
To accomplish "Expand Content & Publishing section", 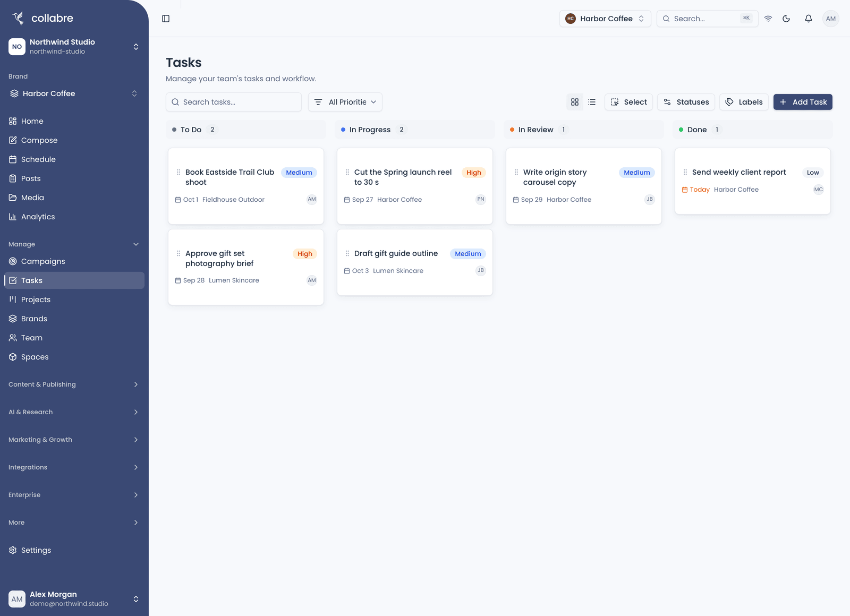I will coord(74,384).
